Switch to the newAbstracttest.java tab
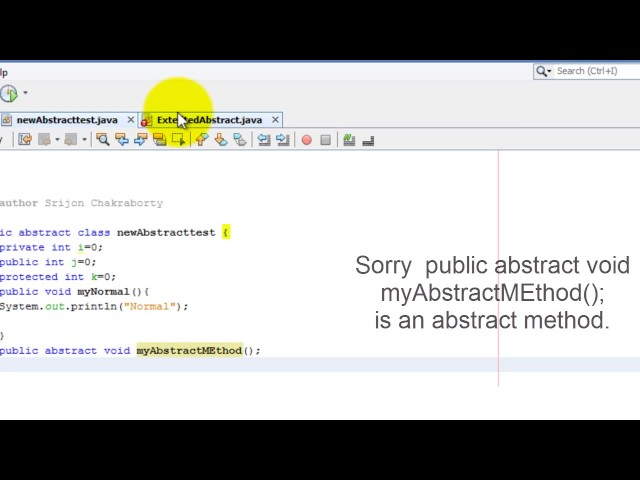Viewport: 640px width, 480px height. 67,120
